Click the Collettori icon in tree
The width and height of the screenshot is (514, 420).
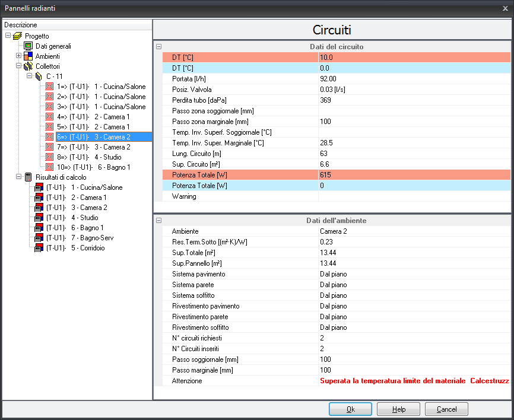click(x=28, y=66)
